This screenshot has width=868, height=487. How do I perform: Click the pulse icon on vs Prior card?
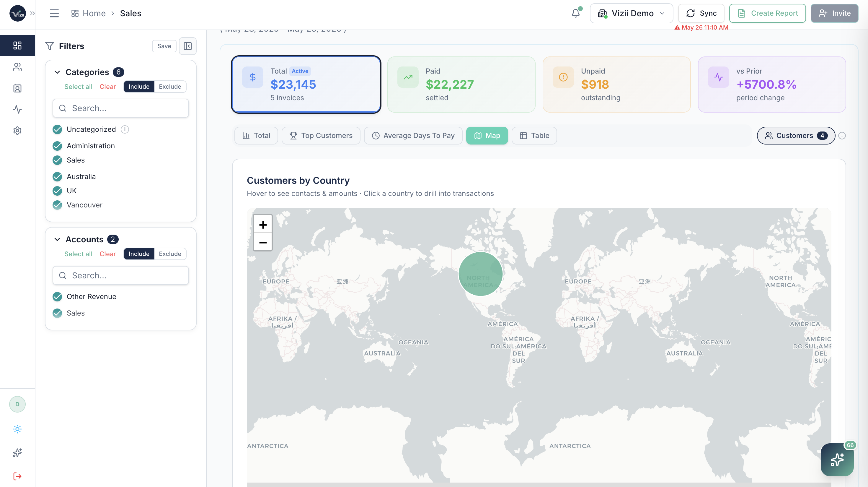point(718,77)
